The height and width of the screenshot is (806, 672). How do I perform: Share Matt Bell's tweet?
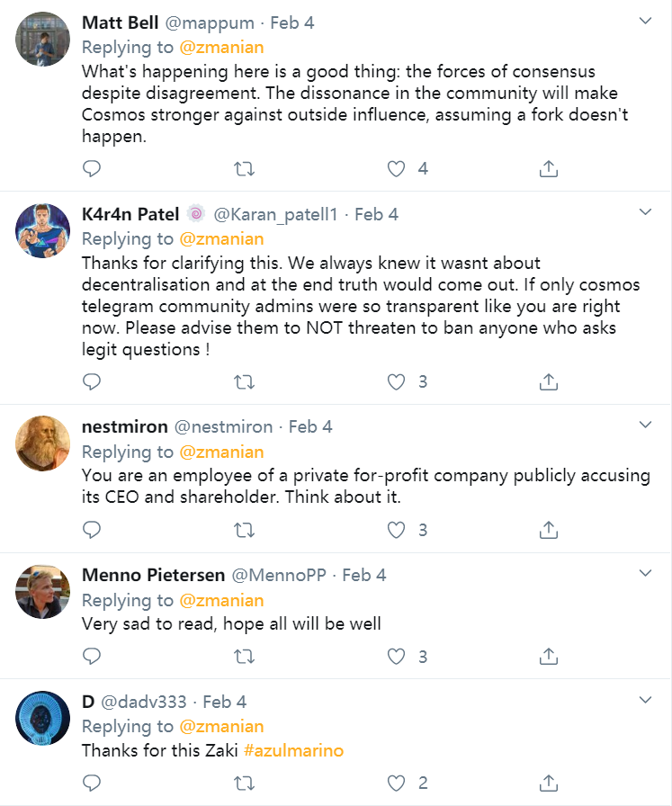pyautogui.click(x=549, y=168)
